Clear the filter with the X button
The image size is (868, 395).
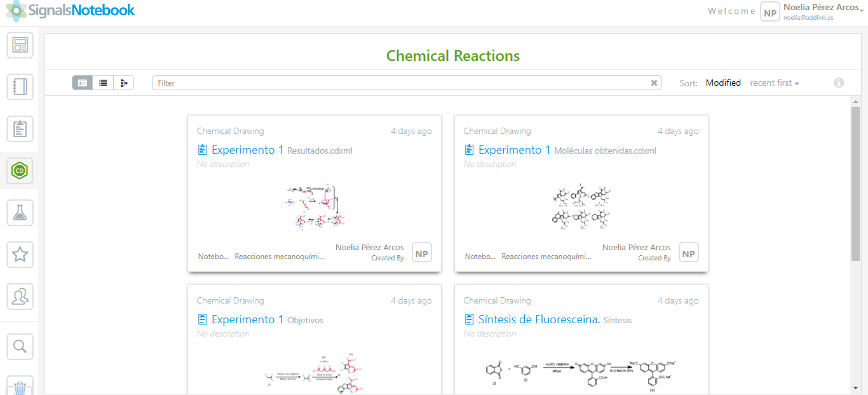654,83
